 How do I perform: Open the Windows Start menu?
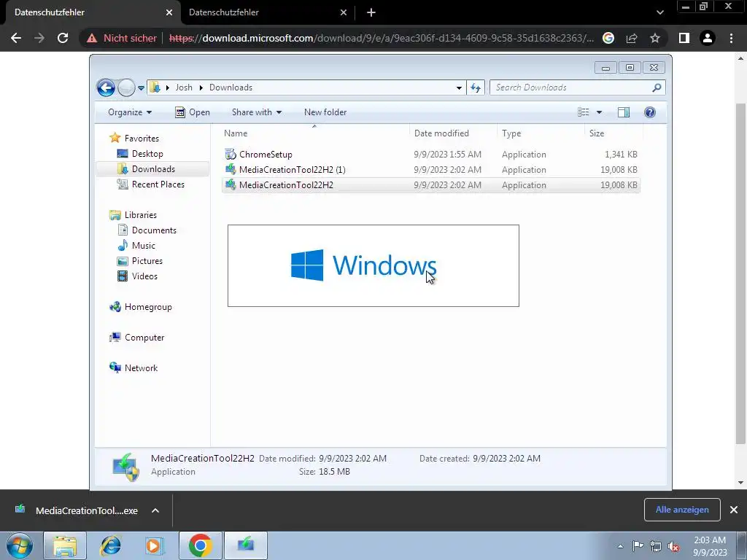tap(20, 545)
